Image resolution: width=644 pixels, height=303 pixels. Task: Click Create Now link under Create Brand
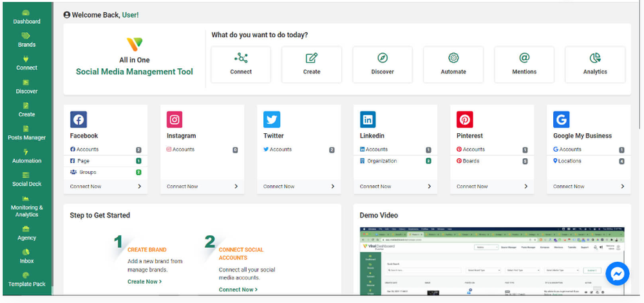tap(144, 282)
